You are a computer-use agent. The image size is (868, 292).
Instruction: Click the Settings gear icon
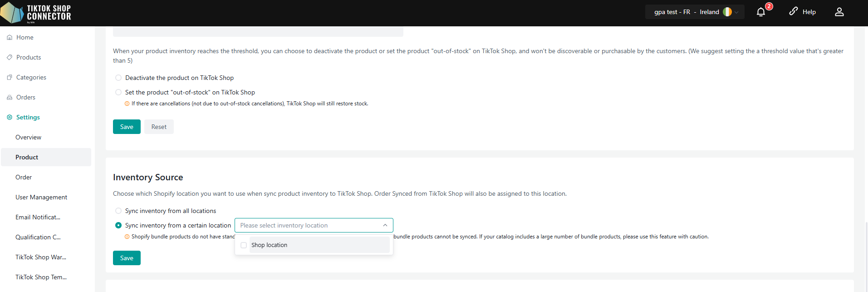[x=10, y=117]
